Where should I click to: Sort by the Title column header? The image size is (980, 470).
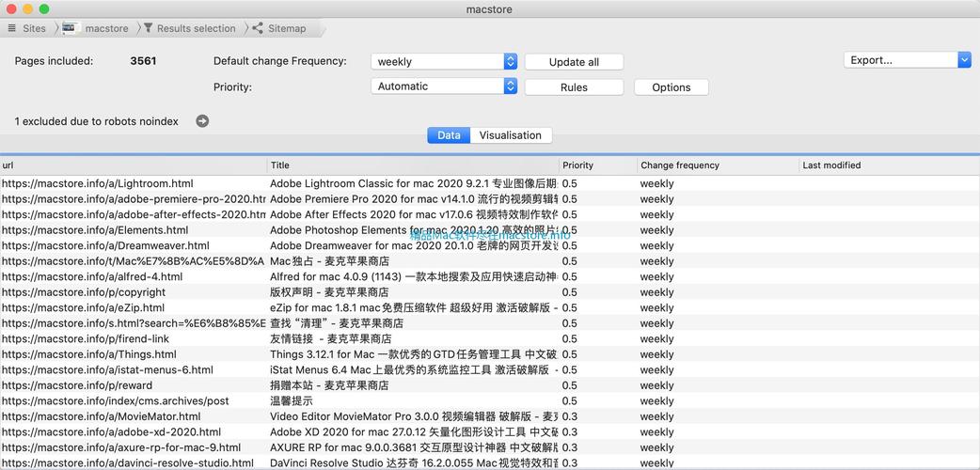point(413,165)
